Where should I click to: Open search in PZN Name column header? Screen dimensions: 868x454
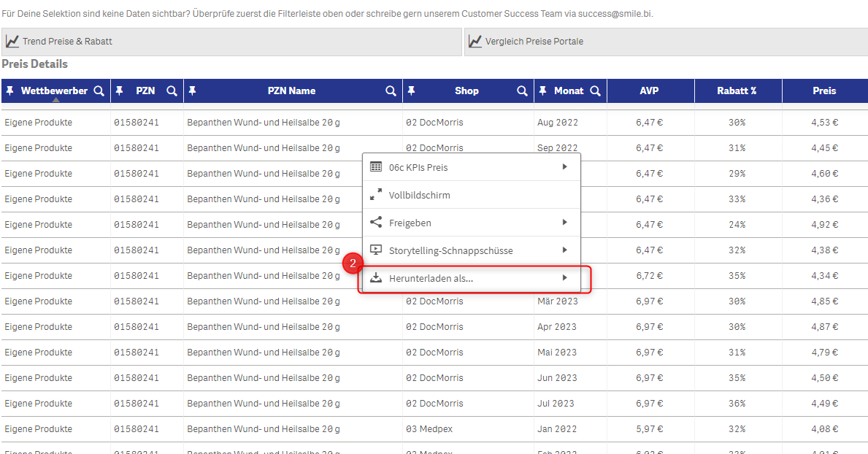point(391,91)
